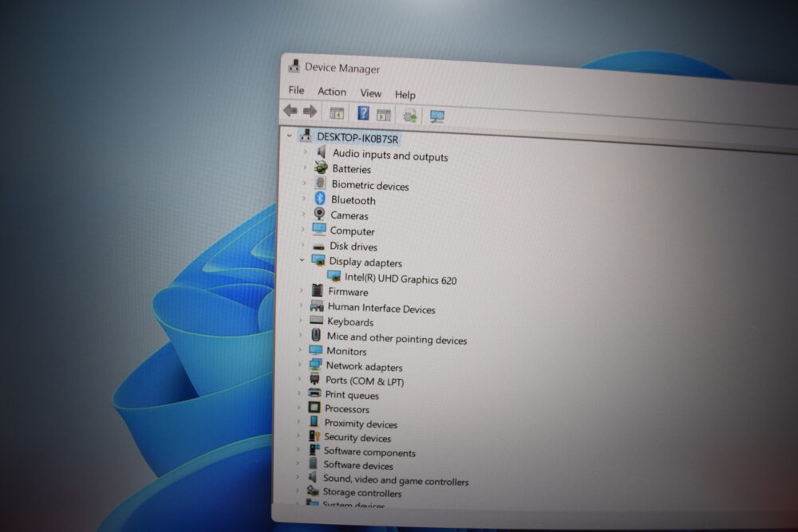Image resolution: width=798 pixels, height=532 pixels.
Task: Select the Print queues label
Action: click(352, 395)
